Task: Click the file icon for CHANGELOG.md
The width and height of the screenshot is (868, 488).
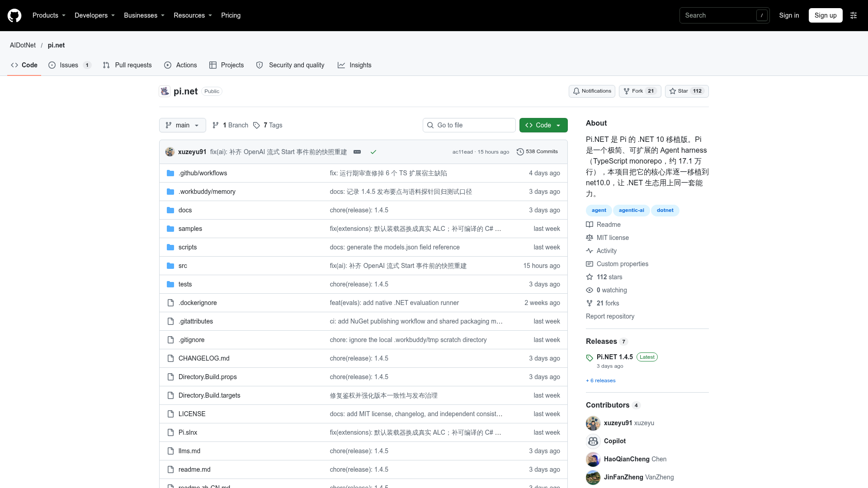Action: point(170,358)
